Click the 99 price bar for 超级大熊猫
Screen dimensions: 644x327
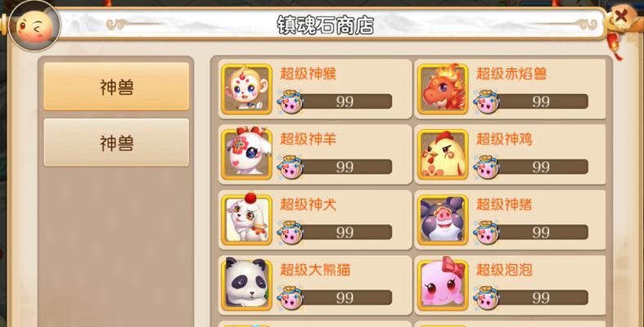(345, 298)
